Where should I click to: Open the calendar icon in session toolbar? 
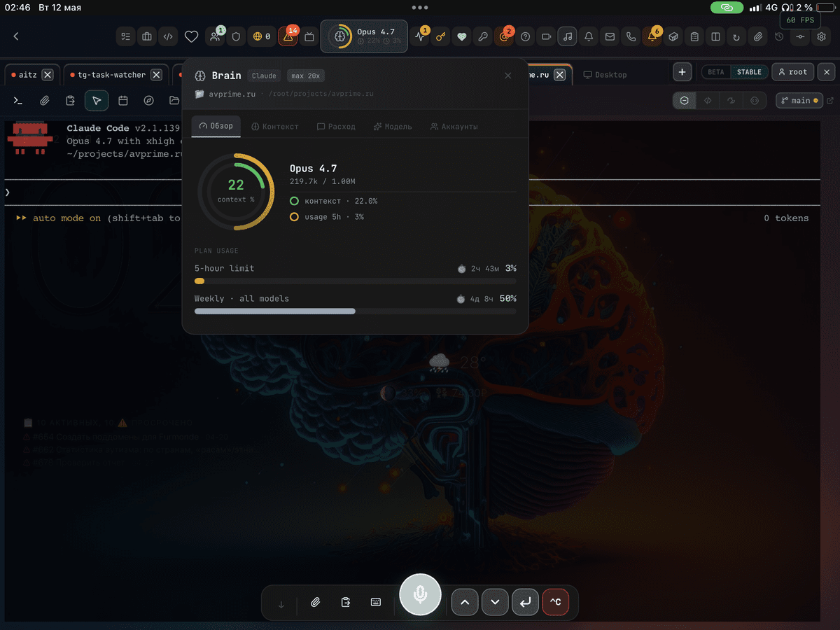(x=123, y=101)
